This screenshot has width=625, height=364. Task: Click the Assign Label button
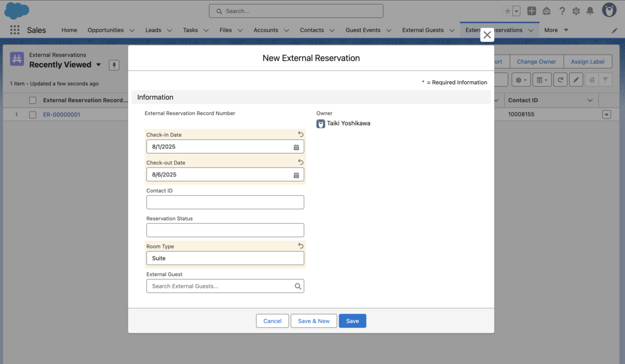click(x=587, y=61)
